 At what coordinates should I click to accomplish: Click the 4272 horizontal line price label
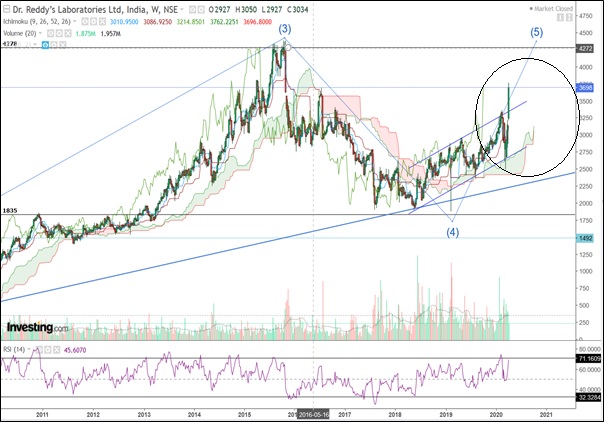click(x=585, y=49)
